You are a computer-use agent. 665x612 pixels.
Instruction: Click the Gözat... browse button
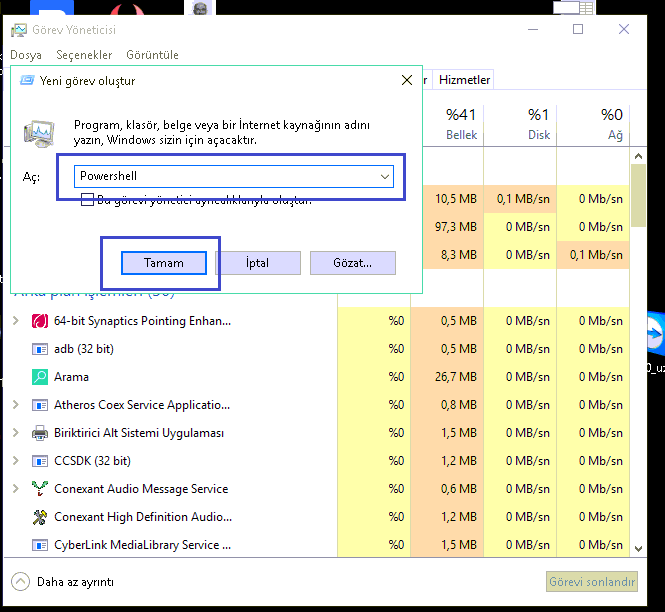pos(353,263)
